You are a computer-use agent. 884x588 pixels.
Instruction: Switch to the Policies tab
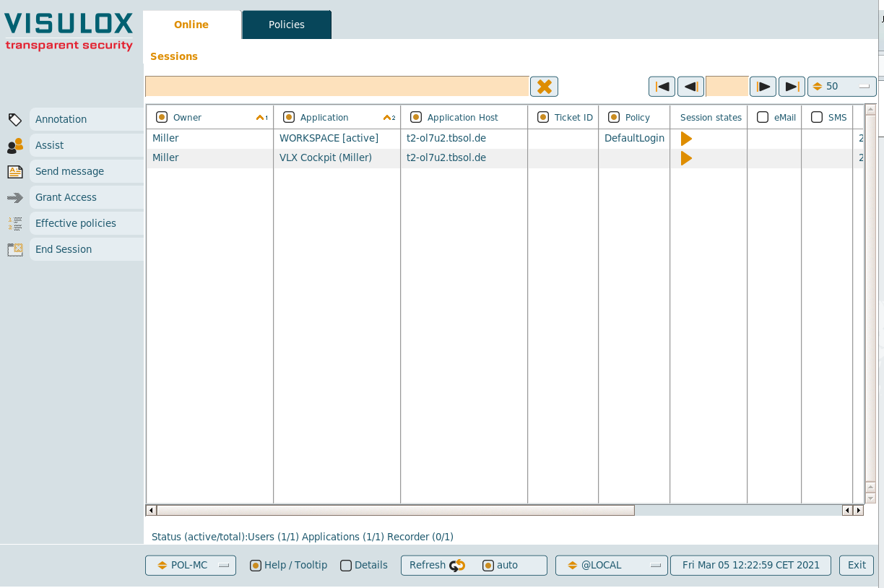click(287, 25)
